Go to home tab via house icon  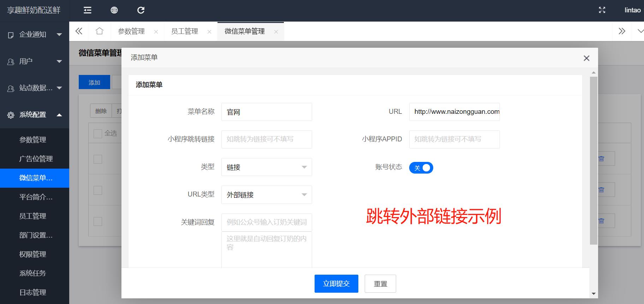tap(100, 31)
